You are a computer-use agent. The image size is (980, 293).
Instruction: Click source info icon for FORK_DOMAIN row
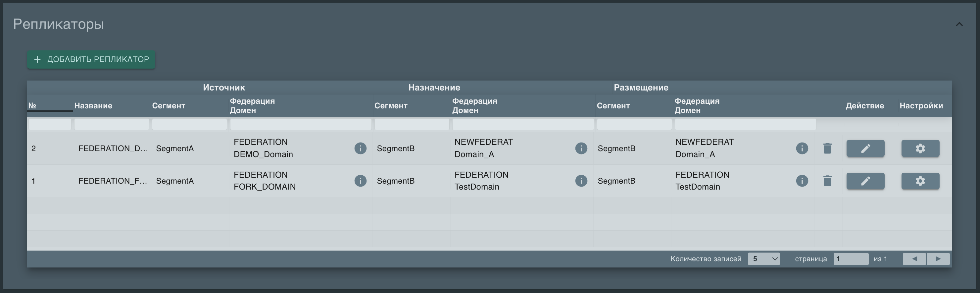360,181
